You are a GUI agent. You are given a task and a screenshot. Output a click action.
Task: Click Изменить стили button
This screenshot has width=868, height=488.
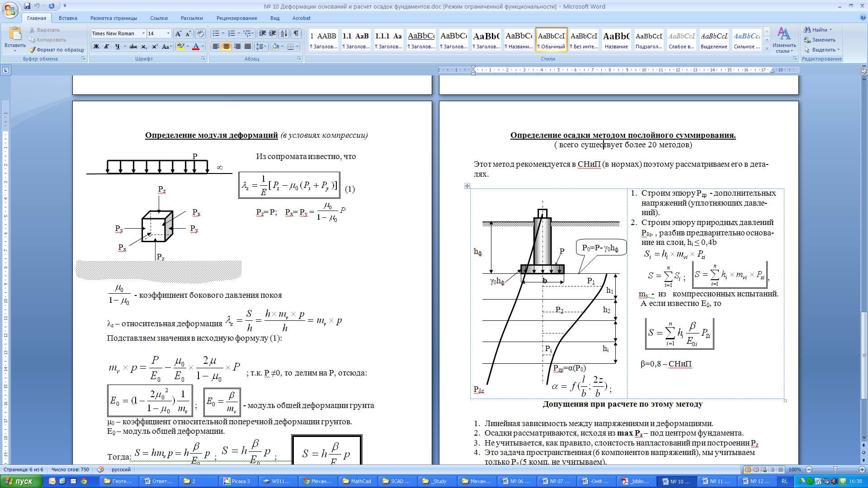(x=784, y=41)
